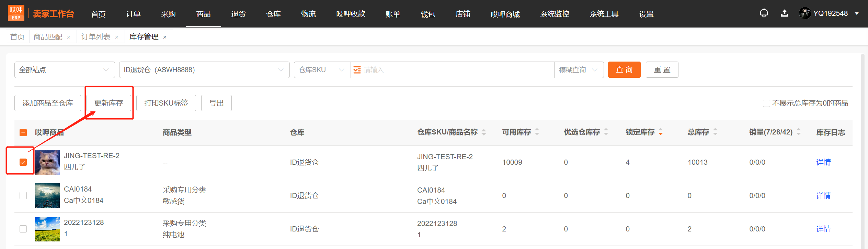This screenshot has width=868, height=249.
Task: Open the notification bell icon
Action: pyautogui.click(x=764, y=13)
